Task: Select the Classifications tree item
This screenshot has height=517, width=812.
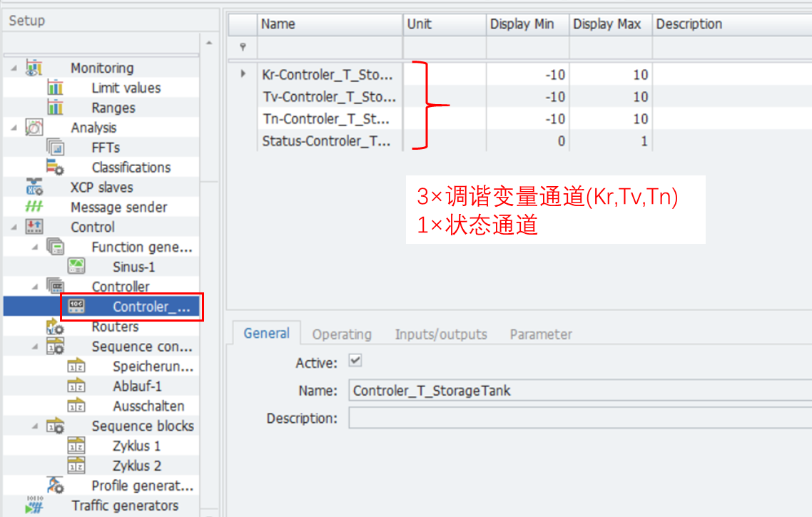Action: click(x=131, y=167)
